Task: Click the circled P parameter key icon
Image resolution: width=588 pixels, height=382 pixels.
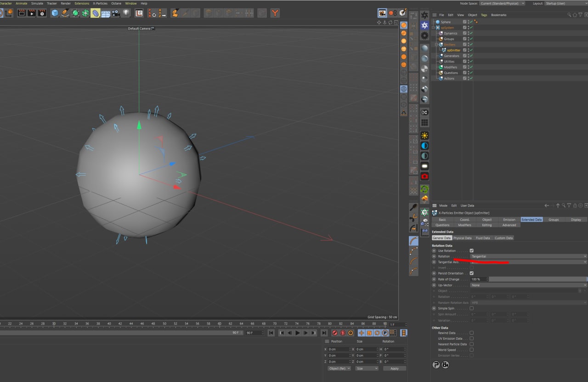Action: click(385, 333)
